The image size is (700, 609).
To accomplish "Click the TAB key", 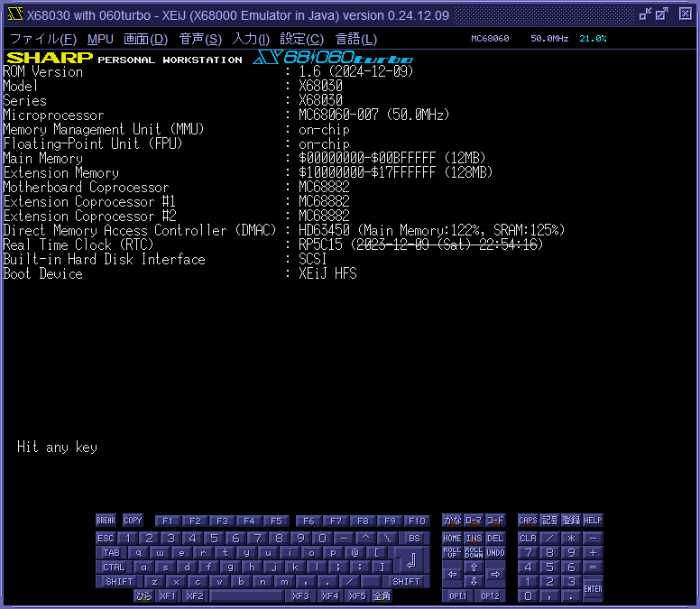I will click(x=111, y=553).
